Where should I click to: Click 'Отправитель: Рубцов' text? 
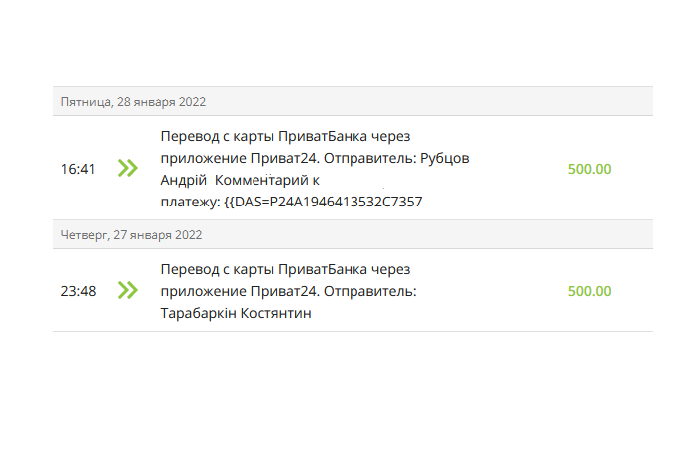pos(397,158)
